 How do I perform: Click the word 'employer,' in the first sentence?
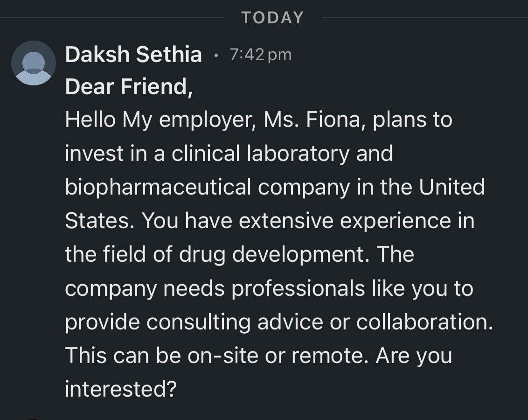[x=207, y=120]
